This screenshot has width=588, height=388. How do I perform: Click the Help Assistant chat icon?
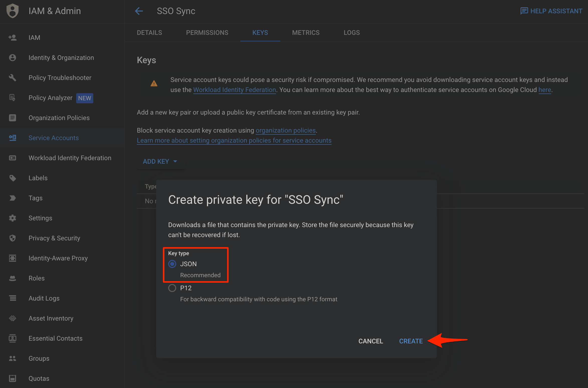coord(524,11)
